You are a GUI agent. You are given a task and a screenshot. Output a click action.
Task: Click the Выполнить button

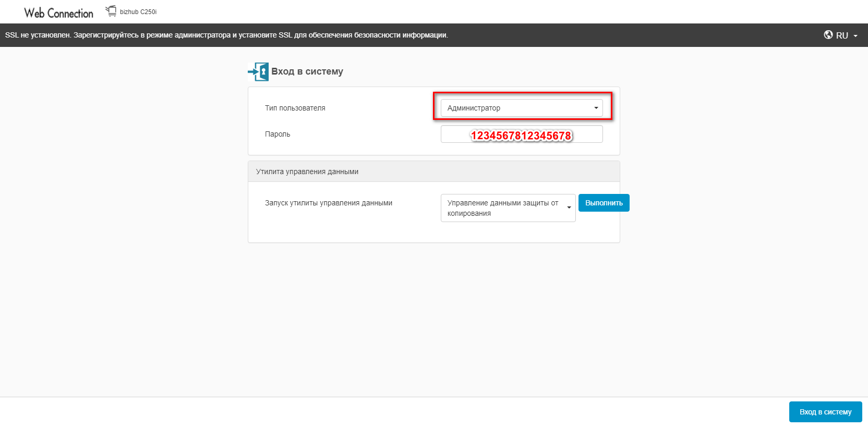(x=604, y=203)
